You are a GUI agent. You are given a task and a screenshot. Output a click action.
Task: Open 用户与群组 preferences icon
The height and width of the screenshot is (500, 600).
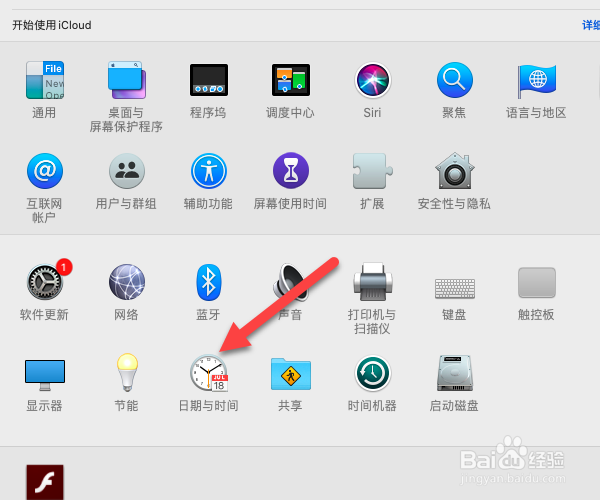point(127,171)
